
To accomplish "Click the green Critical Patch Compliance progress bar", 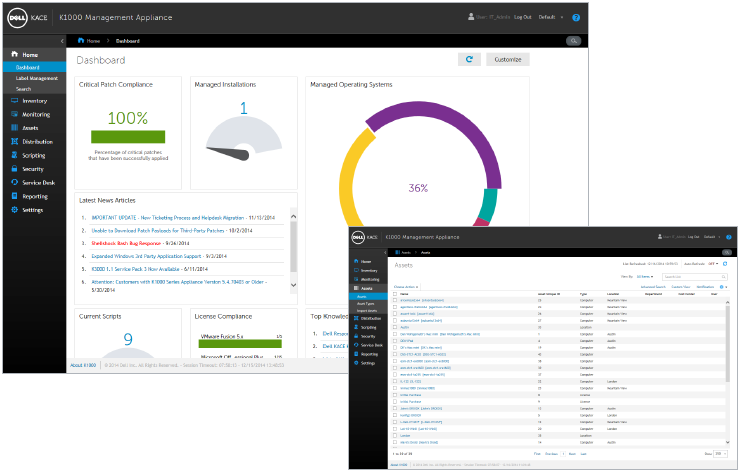I will pos(128,137).
